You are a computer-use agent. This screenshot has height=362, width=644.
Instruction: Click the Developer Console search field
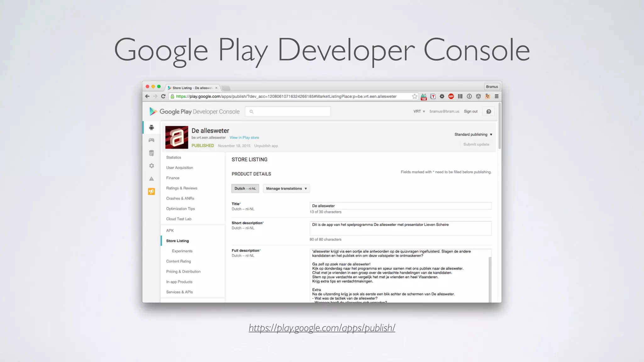pos(288,112)
